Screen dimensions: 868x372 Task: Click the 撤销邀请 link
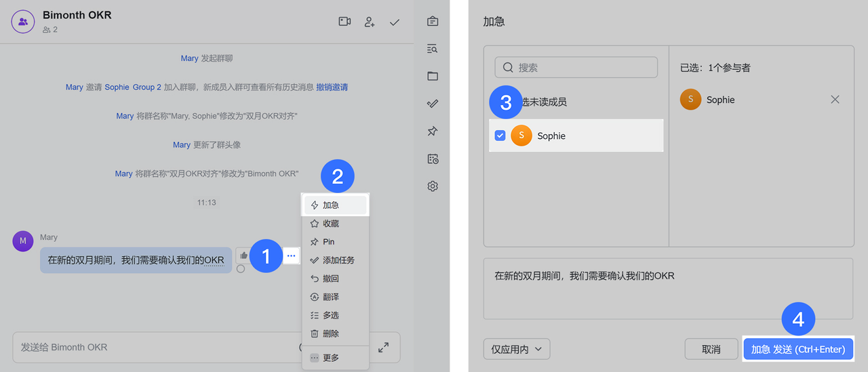pos(332,87)
